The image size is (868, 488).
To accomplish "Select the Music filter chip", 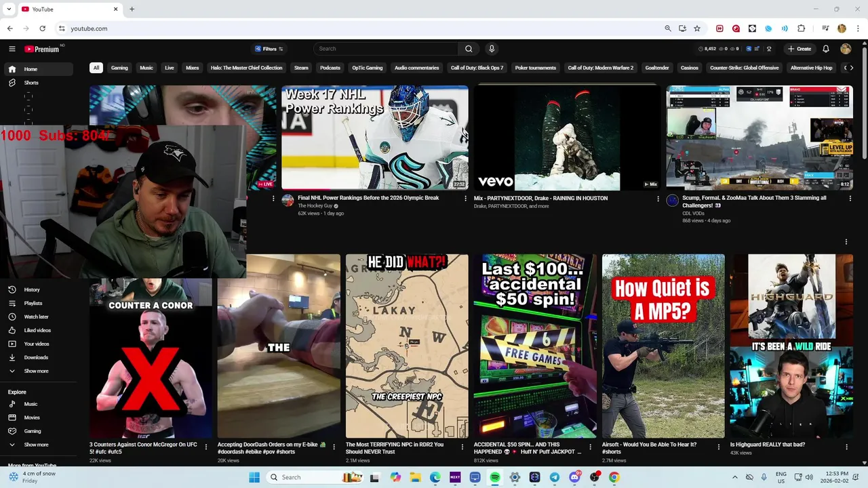I will pos(146,68).
